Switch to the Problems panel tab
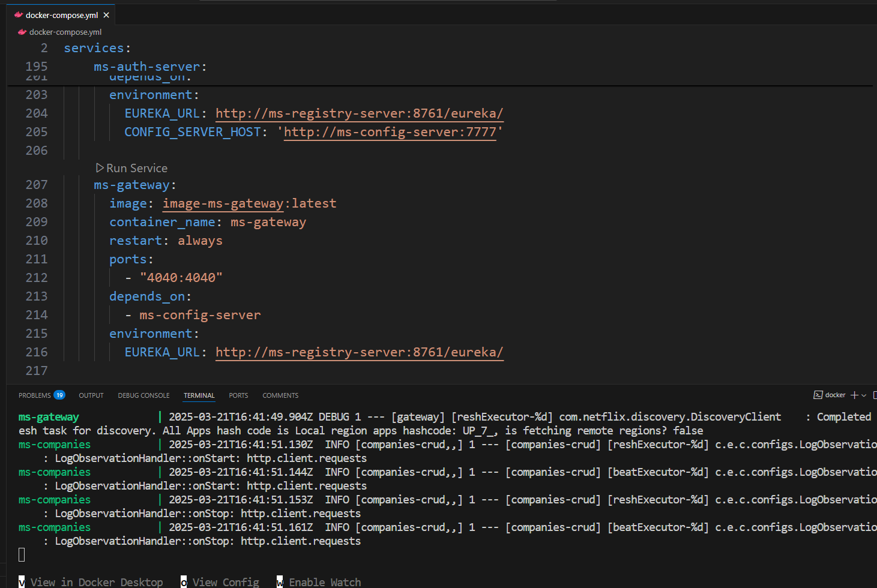 (x=34, y=395)
